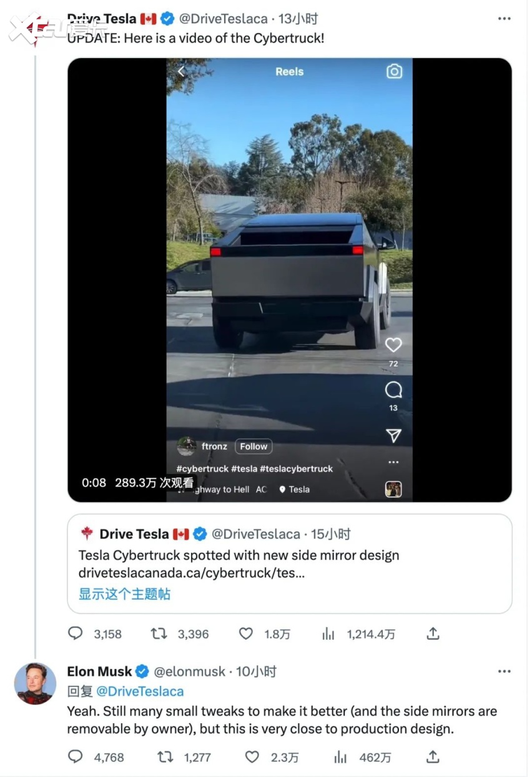Tap the back arrow in Reels video
Image resolution: width=532 pixels, height=777 pixels.
point(181,72)
